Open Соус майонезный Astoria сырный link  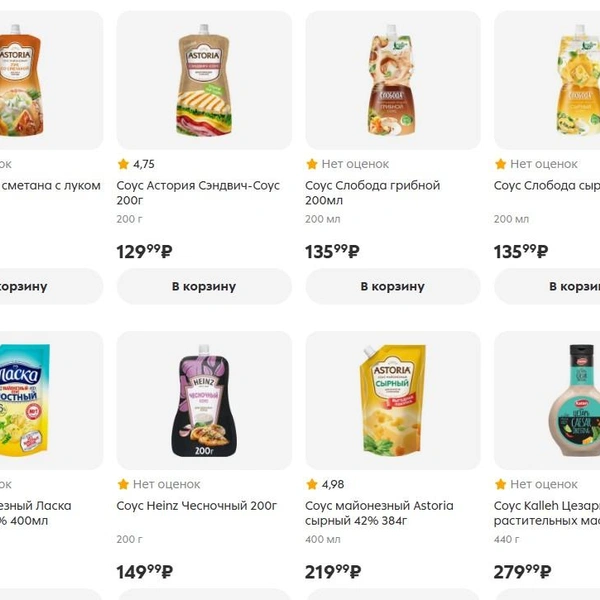(379, 513)
